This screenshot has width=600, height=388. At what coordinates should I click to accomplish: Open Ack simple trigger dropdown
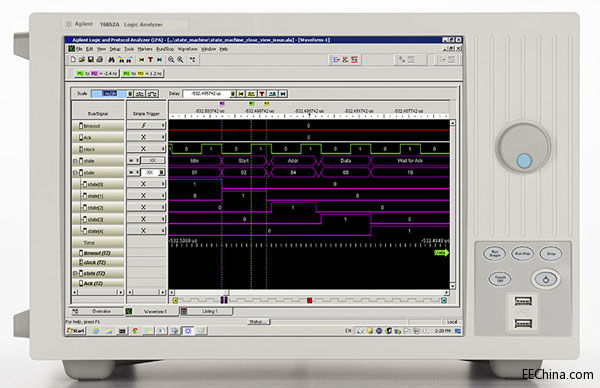(x=163, y=137)
